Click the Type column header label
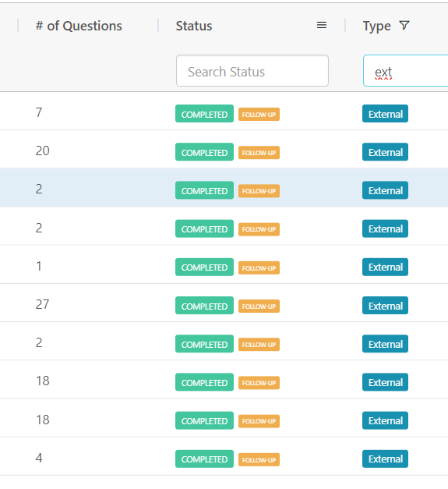This screenshot has height=489, width=448. point(376,27)
